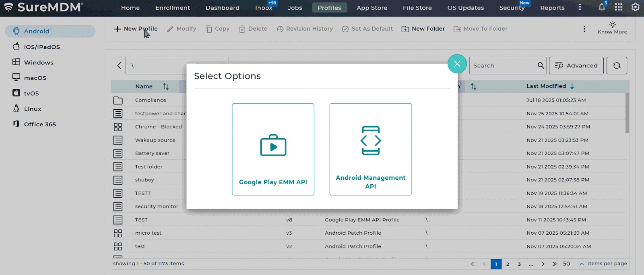Choose the Google Play EMM API option
The height and width of the screenshot is (275, 644).
tap(273, 149)
